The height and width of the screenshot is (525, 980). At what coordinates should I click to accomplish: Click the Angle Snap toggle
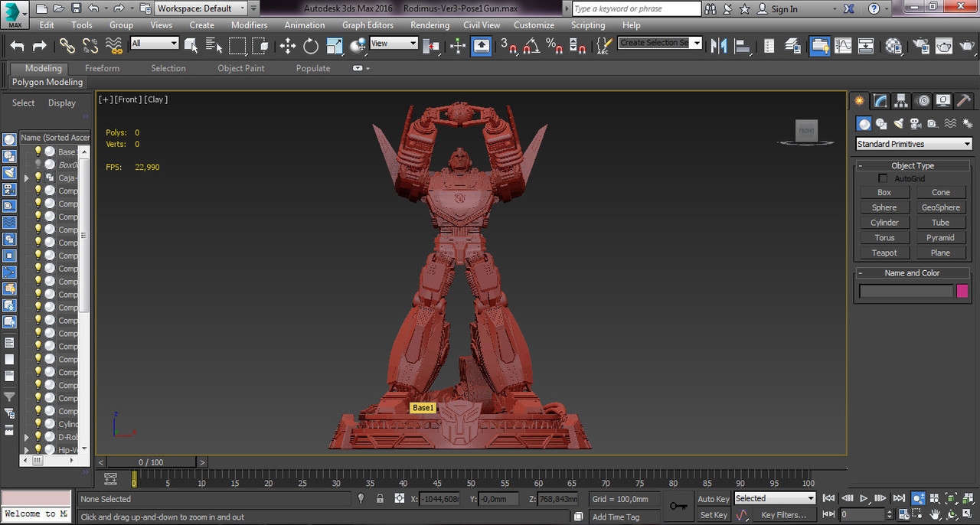[532, 46]
